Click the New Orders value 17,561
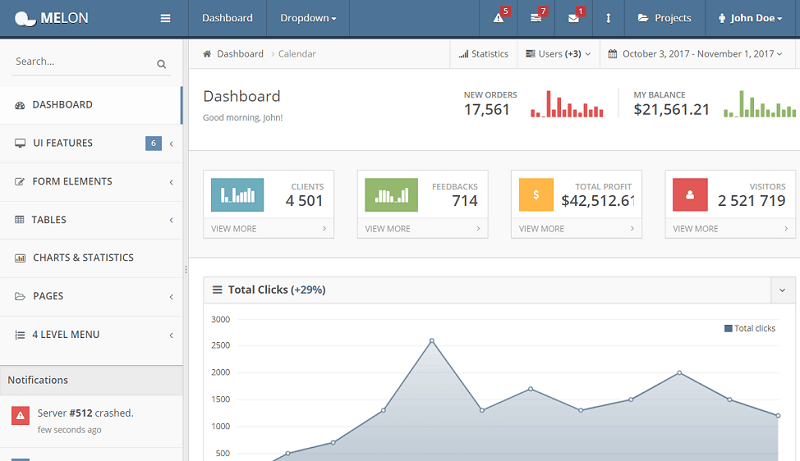Viewport: 800px width, 461px height. pos(487,109)
